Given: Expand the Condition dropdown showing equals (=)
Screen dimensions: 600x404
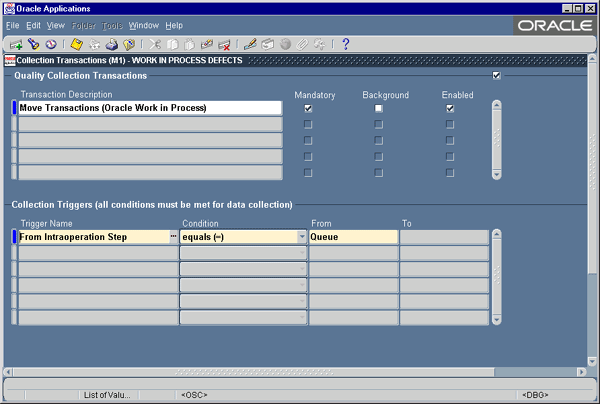Looking at the screenshot, I should coord(301,237).
